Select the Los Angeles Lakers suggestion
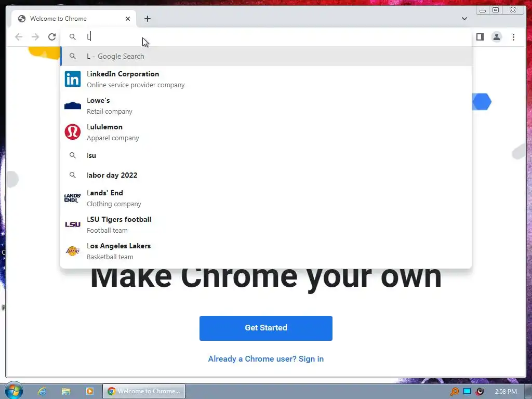The height and width of the screenshot is (399, 532). [266, 251]
